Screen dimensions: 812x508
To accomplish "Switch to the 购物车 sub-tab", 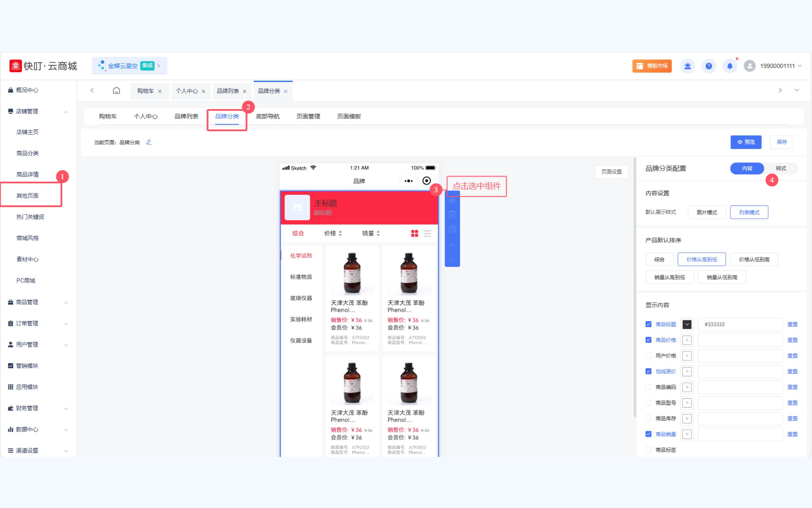I will tap(108, 116).
